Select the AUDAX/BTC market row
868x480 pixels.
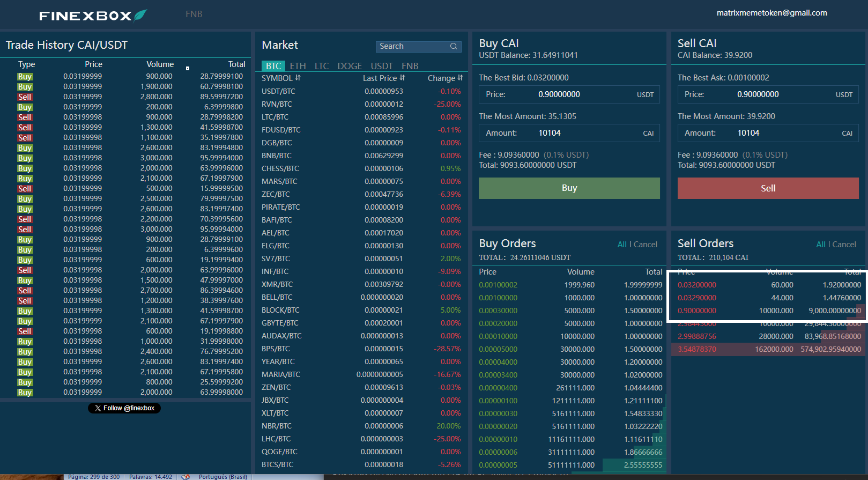coord(361,336)
